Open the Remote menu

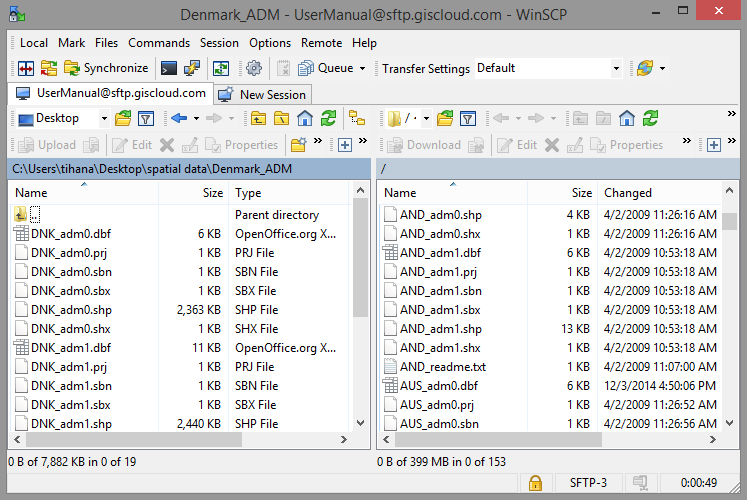point(322,43)
